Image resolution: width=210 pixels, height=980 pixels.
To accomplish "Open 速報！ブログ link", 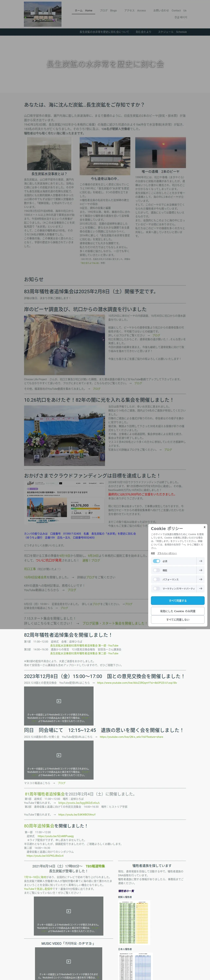I will coord(91,560).
